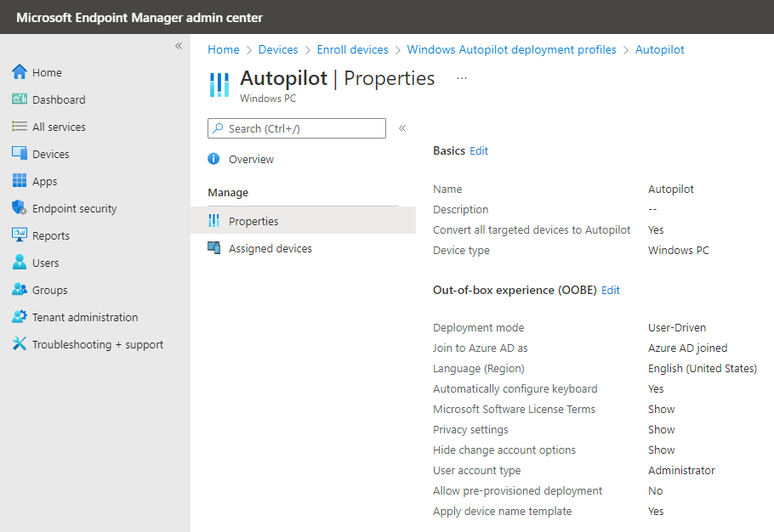Open Assigned devices page

270,248
